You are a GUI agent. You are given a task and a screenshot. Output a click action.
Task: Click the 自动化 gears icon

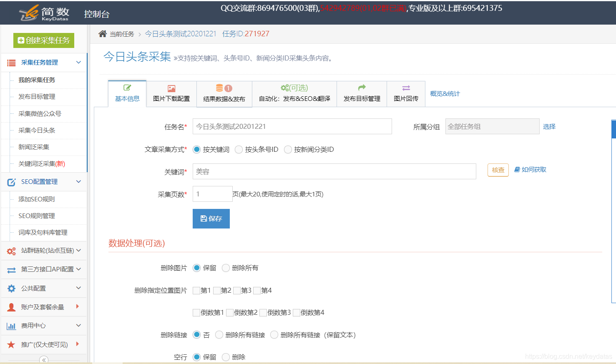click(285, 88)
